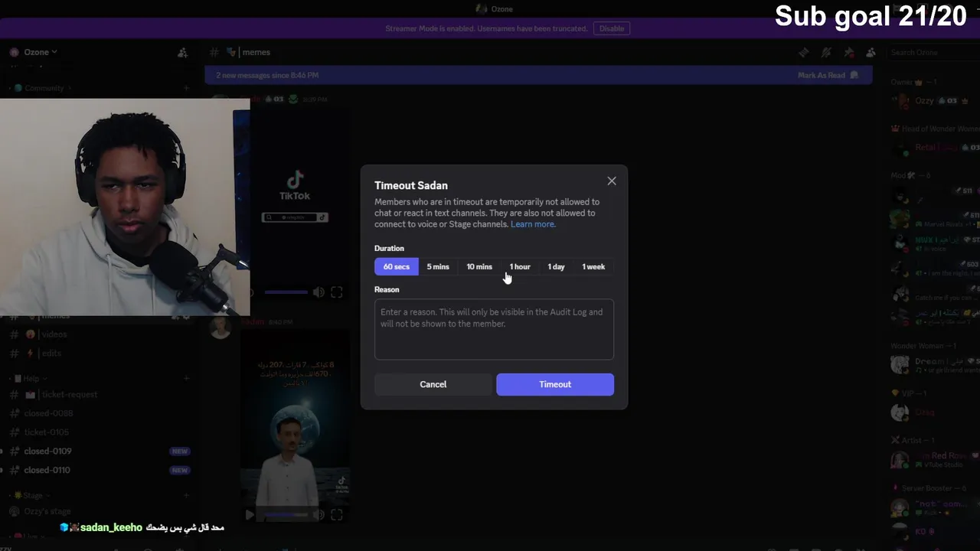Open the Threads icon in channel header
980x551 pixels.
(x=803, y=52)
